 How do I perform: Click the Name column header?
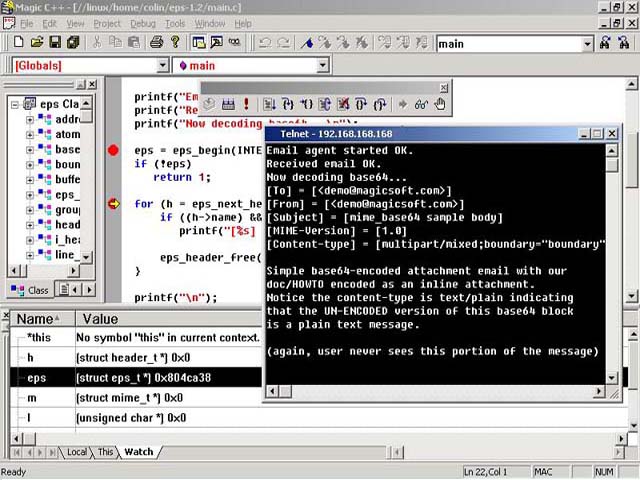point(35,319)
